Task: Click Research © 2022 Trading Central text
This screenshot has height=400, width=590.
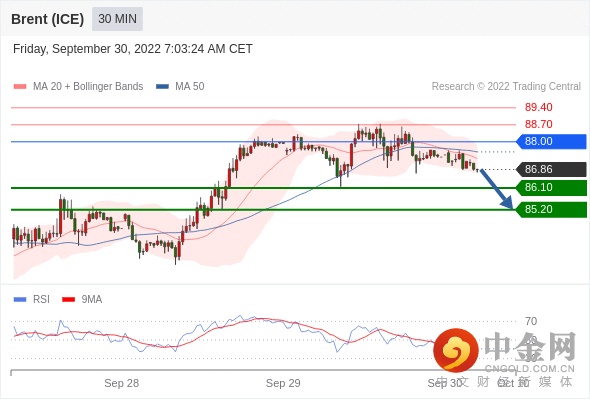Action: coord(506,87)
